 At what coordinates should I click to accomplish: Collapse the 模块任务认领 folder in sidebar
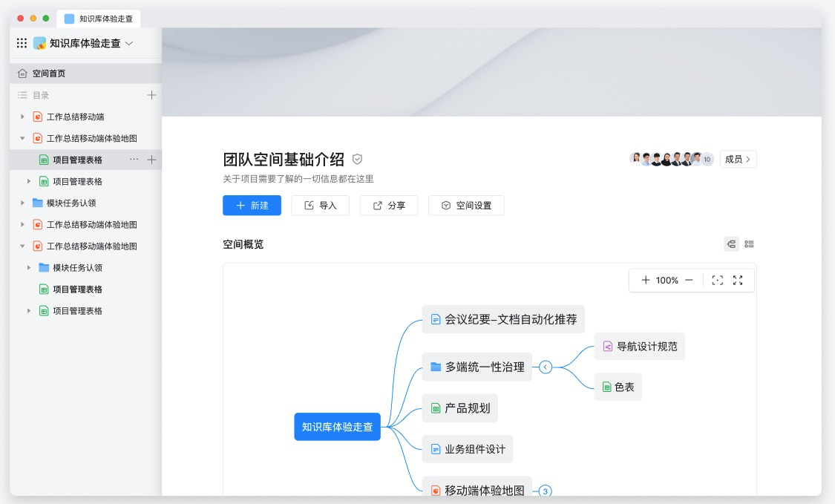(22, 203)
